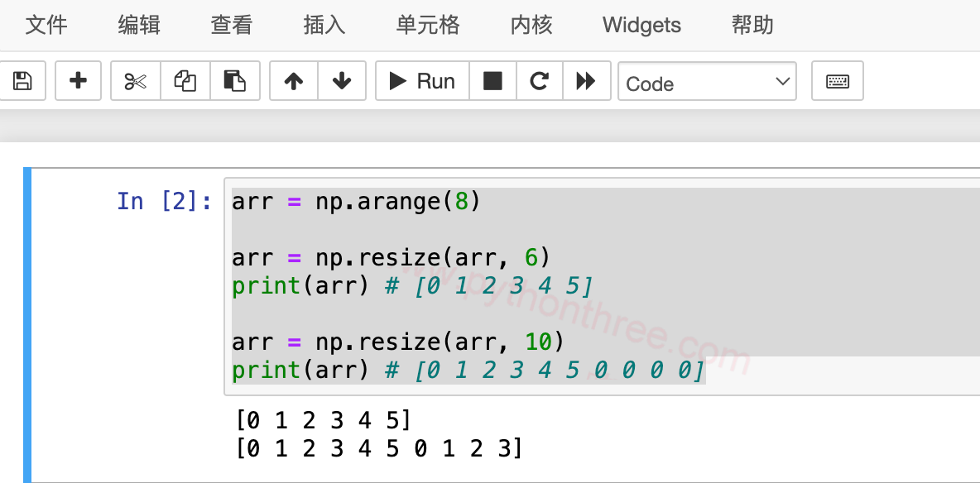Restart kernel and run all with fast-forward icon
This screenshot has height=483, width=980.
click(x=587, y=80)
